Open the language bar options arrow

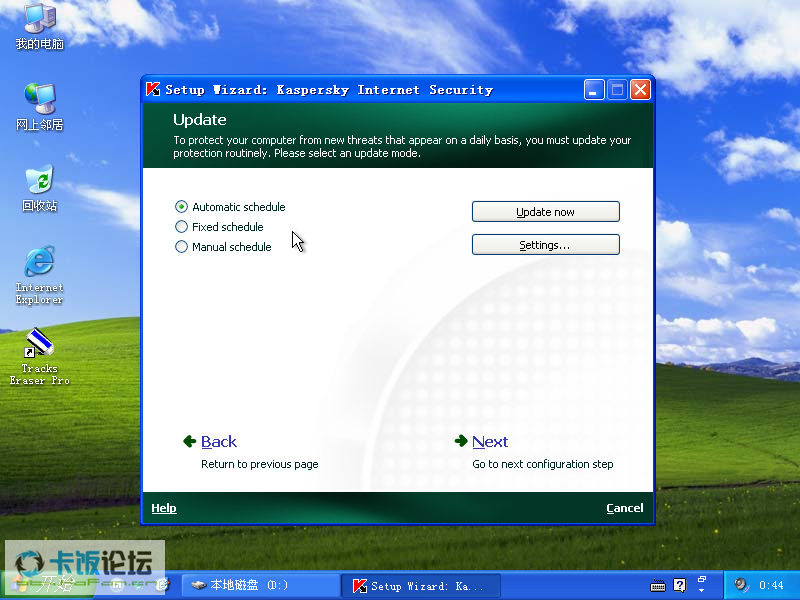coord(702,591)
